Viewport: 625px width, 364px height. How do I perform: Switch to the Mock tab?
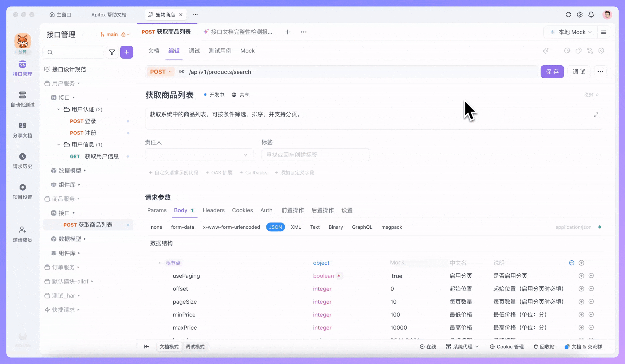click(247, 51)
